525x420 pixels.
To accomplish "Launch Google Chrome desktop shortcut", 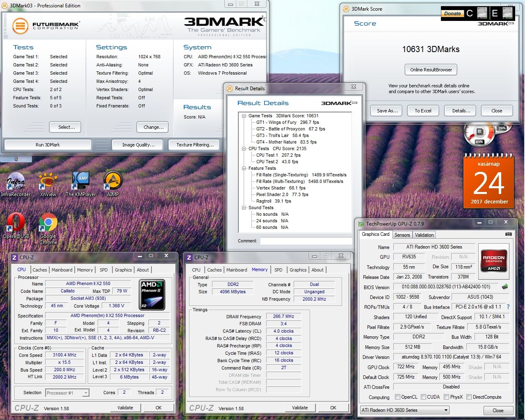I will tap(48, 229).
